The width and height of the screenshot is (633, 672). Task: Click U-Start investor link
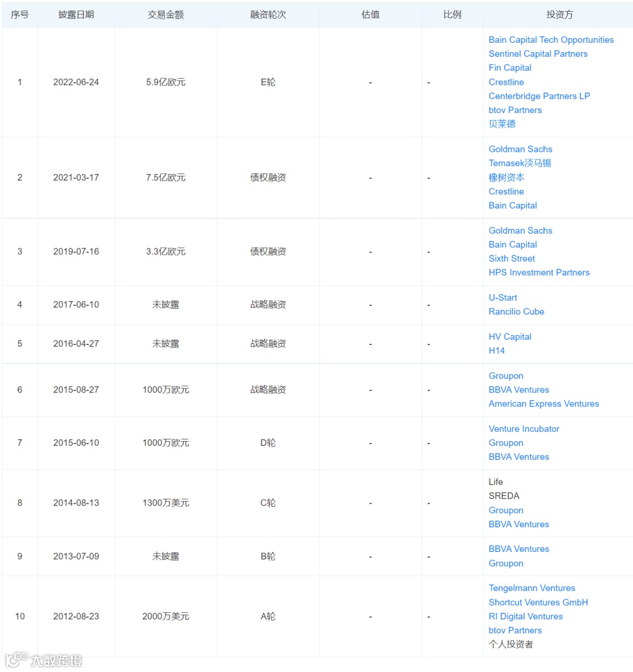tap(503, 298)
